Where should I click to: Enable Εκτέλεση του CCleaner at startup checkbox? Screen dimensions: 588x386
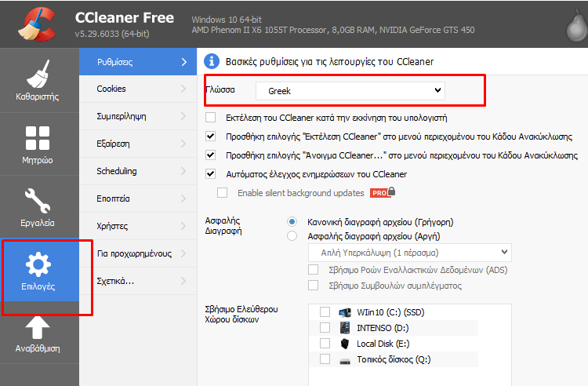pyautogui.click(x=211, y=118)
